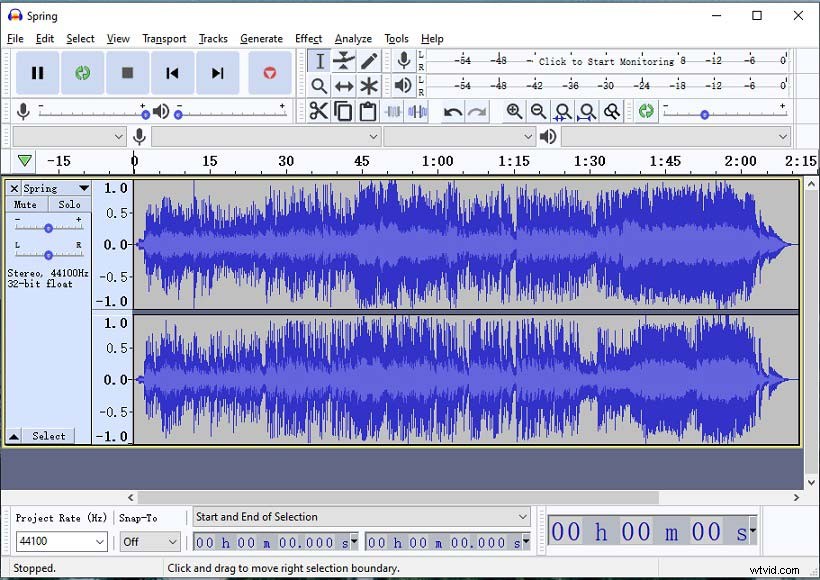The image size is (820, 580).
Task: Open the Generate menu
Action: 261,39
